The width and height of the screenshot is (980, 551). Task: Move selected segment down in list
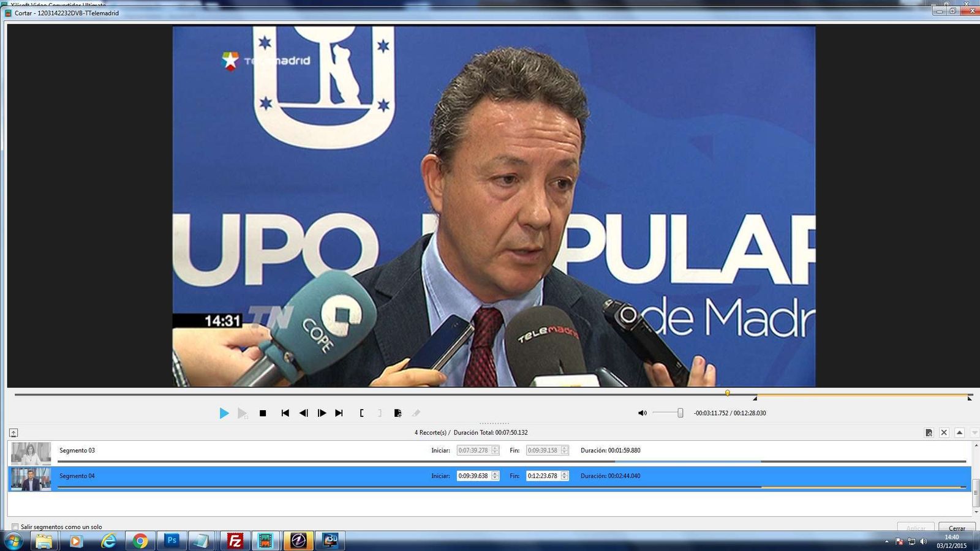click(974, 433)
